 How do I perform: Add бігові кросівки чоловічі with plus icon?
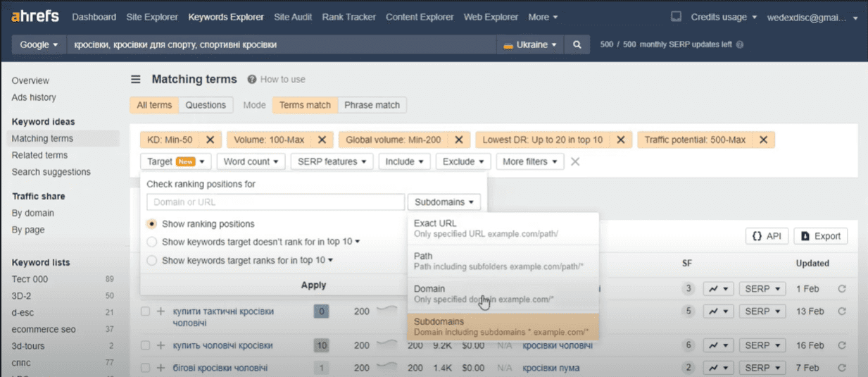(x=161, y=368)
